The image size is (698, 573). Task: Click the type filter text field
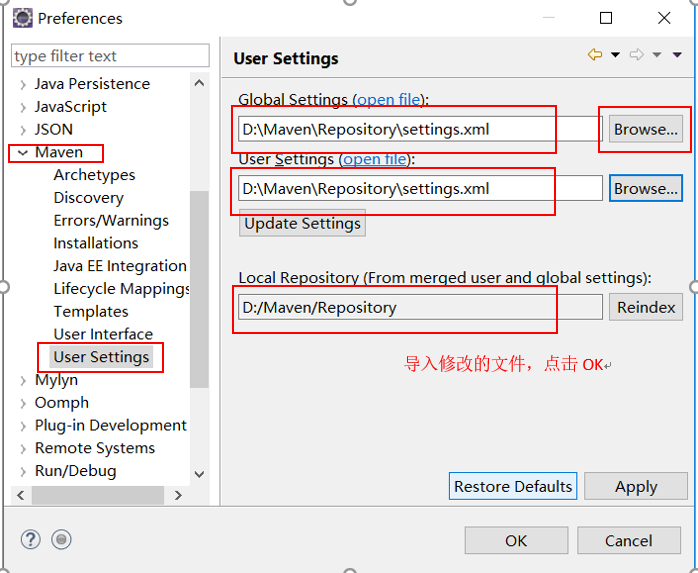pos(110,56)
